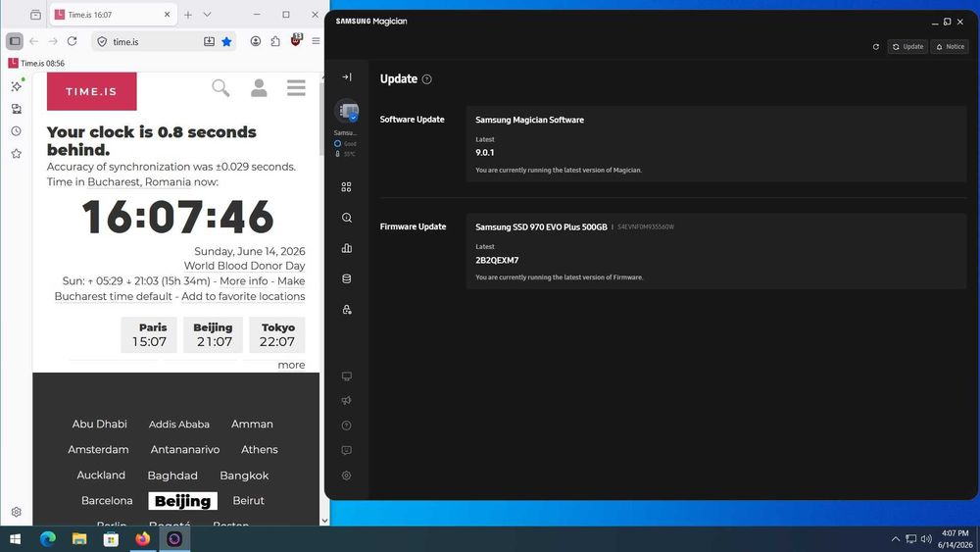This screenshot has height=552, width=980.
Task: Select the Firmware Update section label
Action: [413, 226]
